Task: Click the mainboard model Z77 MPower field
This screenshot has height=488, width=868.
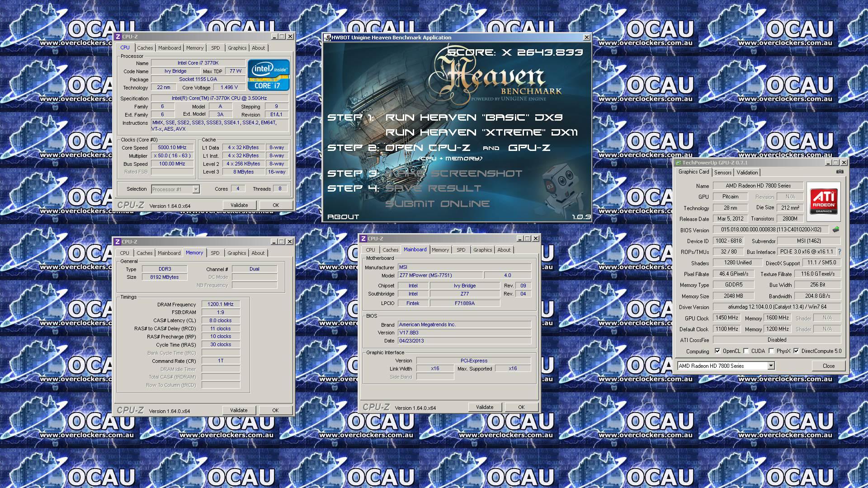Action: click(440, 275)
